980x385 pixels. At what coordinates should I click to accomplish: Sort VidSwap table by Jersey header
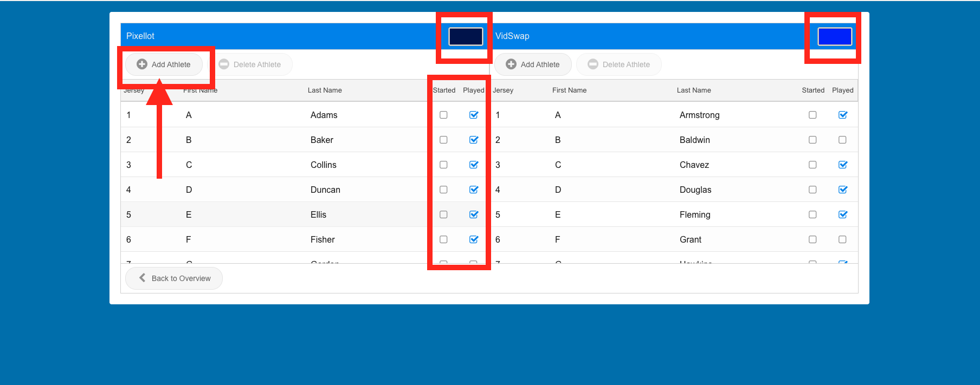click(503, 90)
